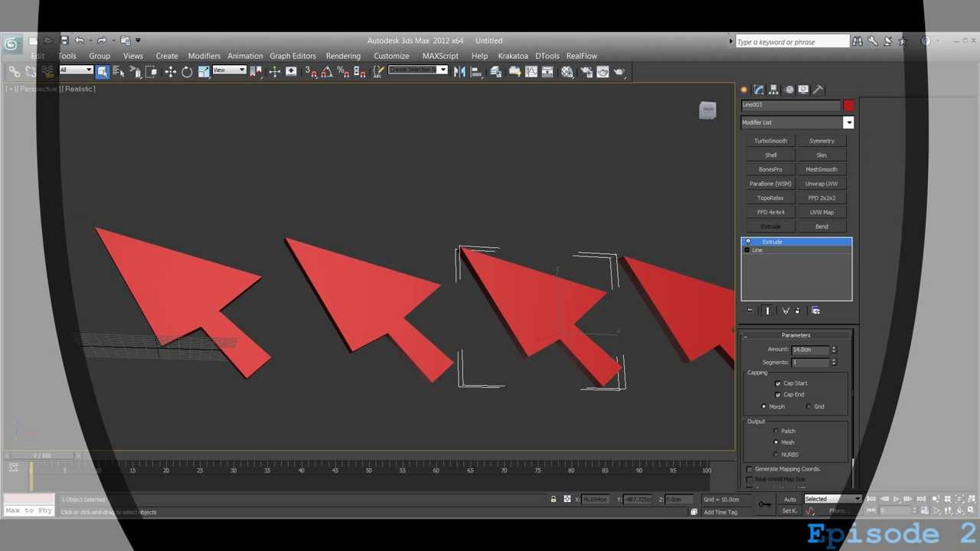Open the Rendering menu
Screen dimensions: 980x551
tap(343, 56)
